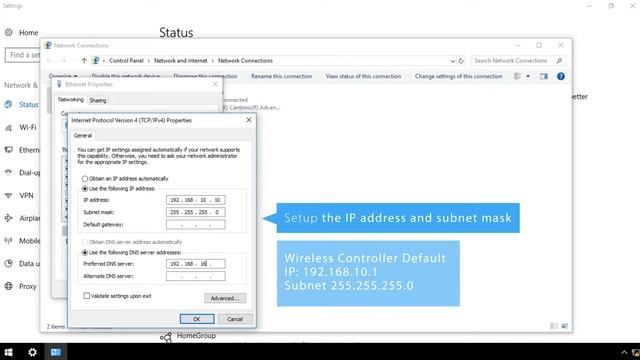Select Use the following DNS server addresses

coord(85,253)
